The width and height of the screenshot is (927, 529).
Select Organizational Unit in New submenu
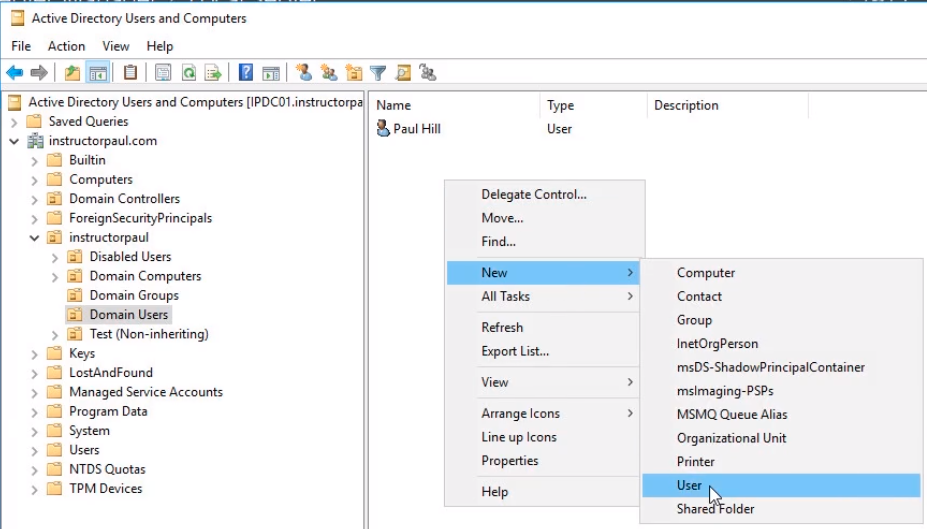(x=731, y=438)
